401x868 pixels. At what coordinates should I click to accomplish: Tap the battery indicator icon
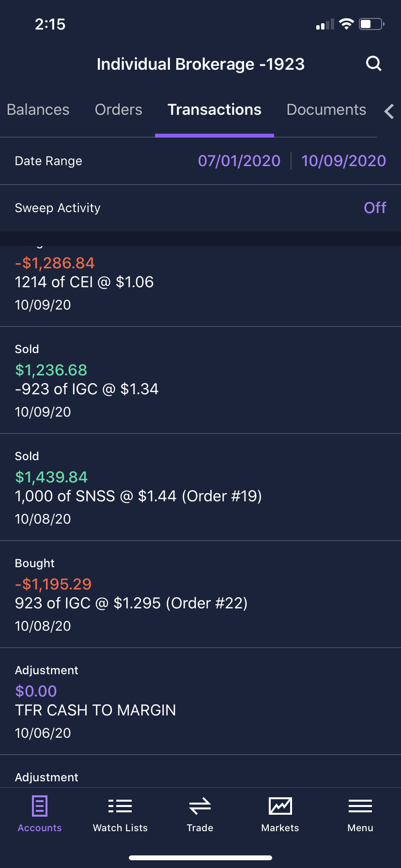click(x=371, y=24)
